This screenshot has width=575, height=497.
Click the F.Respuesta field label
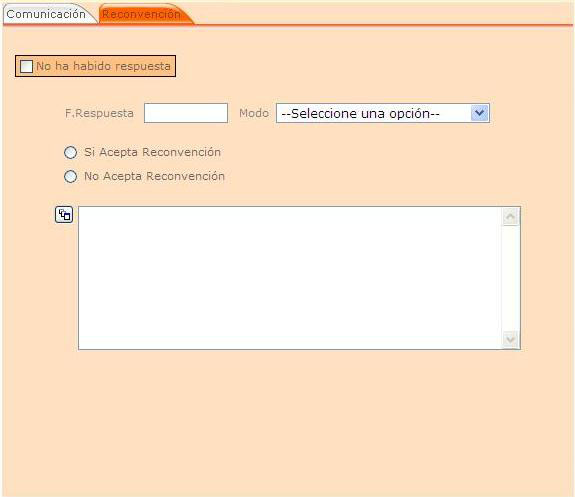99,113
